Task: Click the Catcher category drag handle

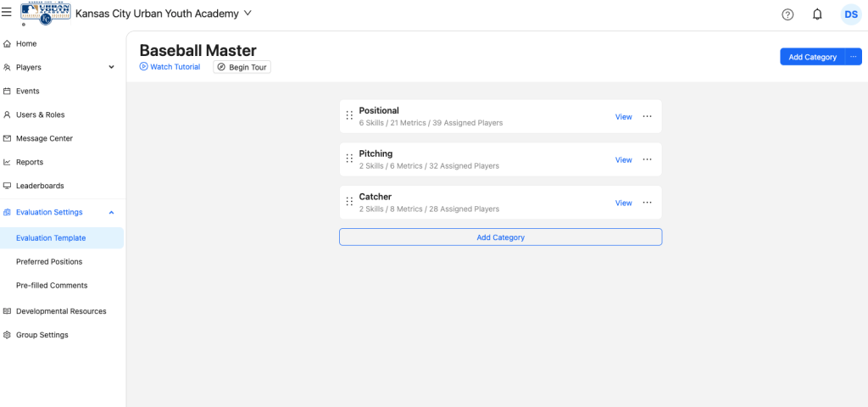Action: [349, 203]
